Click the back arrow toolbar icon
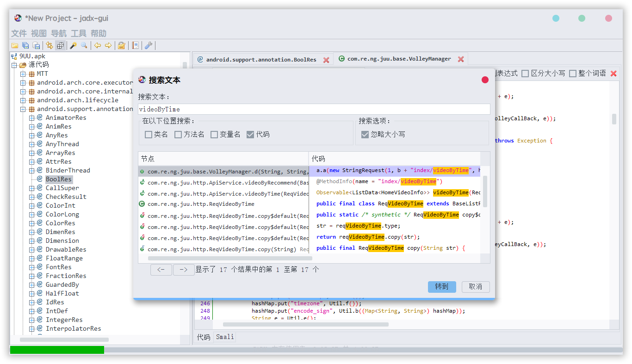 click(x=97, y=45)
